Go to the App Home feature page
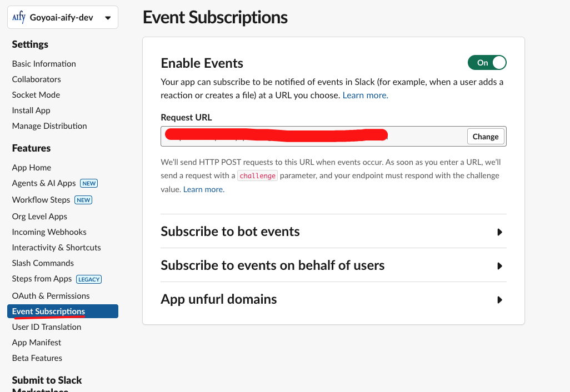 tap(31, 168)
